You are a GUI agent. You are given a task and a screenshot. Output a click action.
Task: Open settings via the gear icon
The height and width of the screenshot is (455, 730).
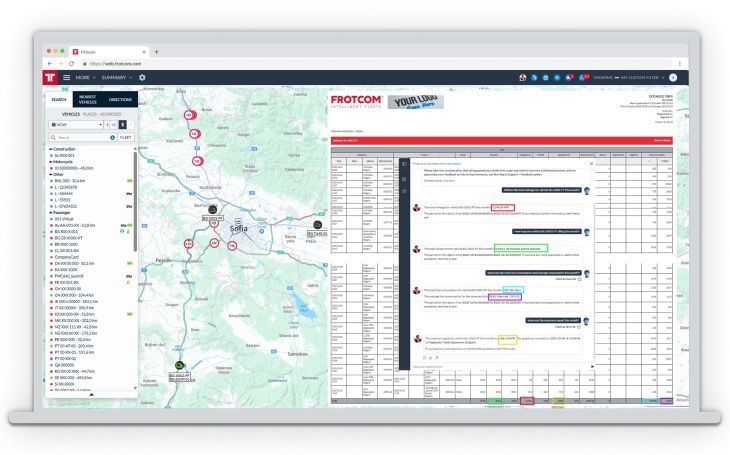click(x=142, y=77)
